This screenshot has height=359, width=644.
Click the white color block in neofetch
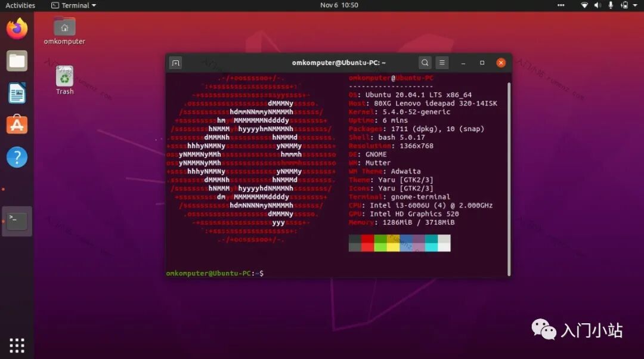point(444,243)
